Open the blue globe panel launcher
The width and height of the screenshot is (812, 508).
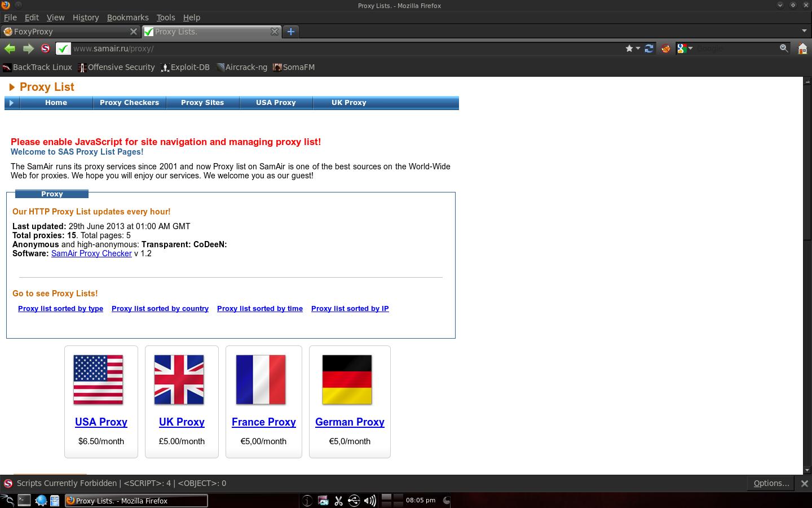pyautogui.click(x=41, y=501)
